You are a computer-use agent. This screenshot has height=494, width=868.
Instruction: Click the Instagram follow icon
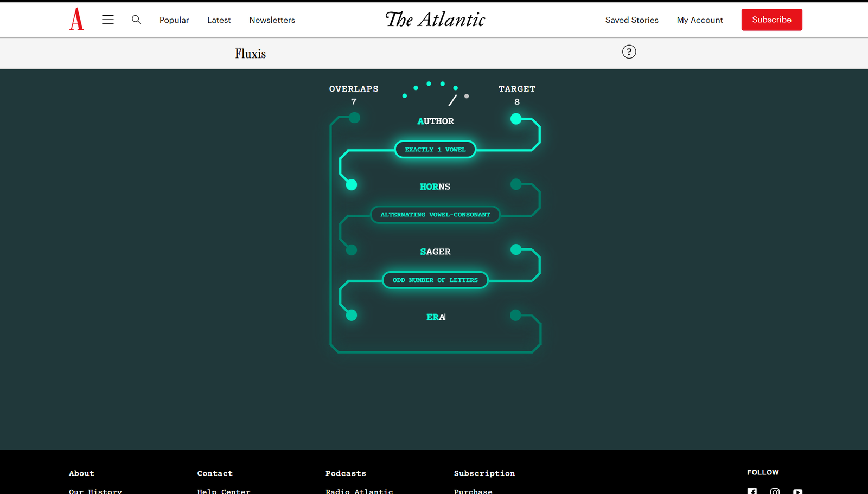pyautogui.click(x=775, y=491)
